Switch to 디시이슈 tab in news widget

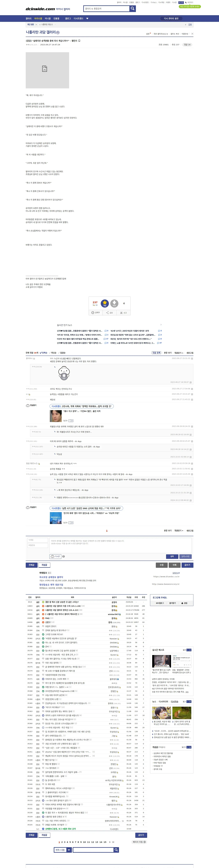(x=174, y=701)
